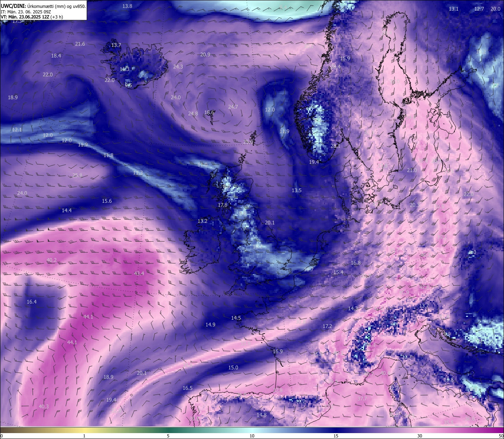
Task: Click the color bar tick label '5'
Action: click(168, 436)
